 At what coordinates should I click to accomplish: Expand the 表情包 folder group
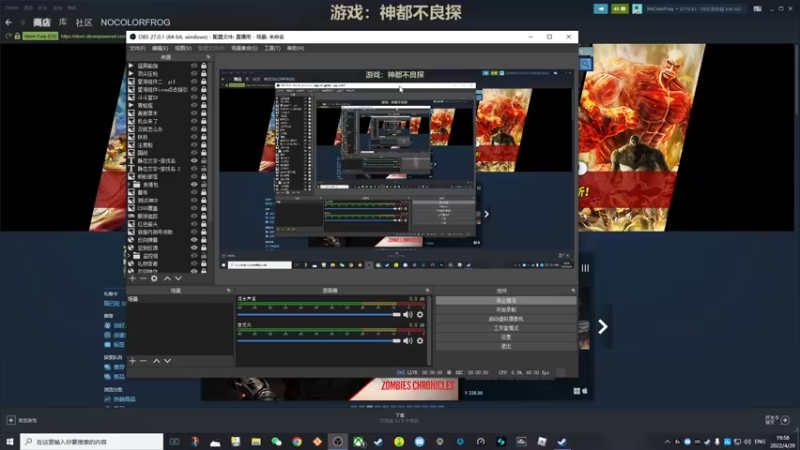tap(130, 184)
